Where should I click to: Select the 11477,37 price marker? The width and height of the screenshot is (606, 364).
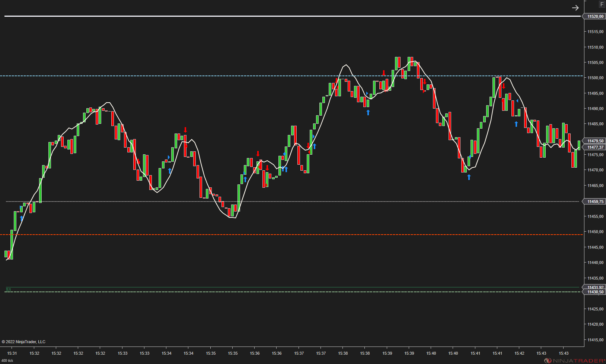click(594, 147)
